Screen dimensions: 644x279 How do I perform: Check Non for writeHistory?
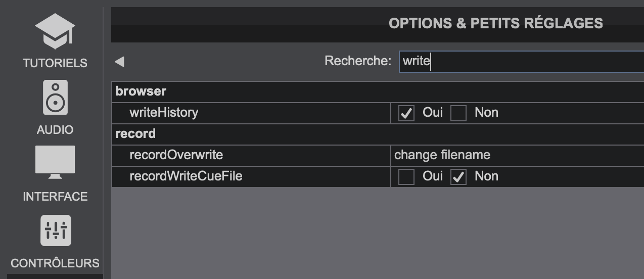click(x=458, y=113)
